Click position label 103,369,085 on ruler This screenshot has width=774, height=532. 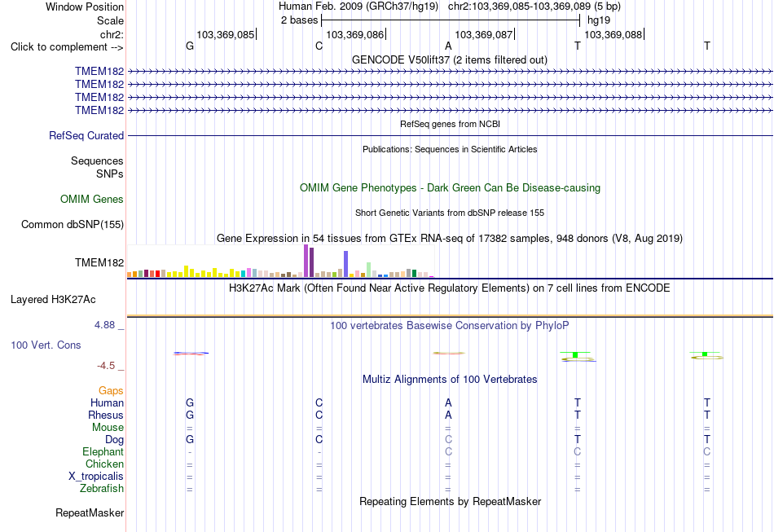(x=226, y=34)
